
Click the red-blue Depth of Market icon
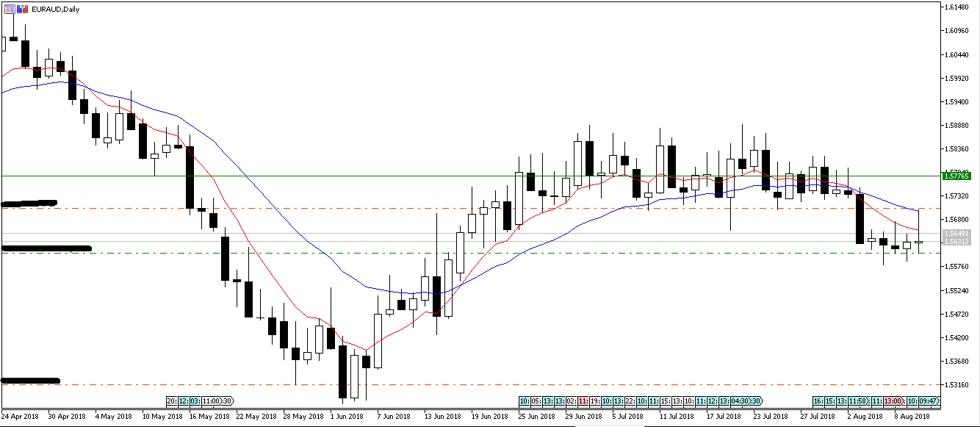click(x=21, y=9)
